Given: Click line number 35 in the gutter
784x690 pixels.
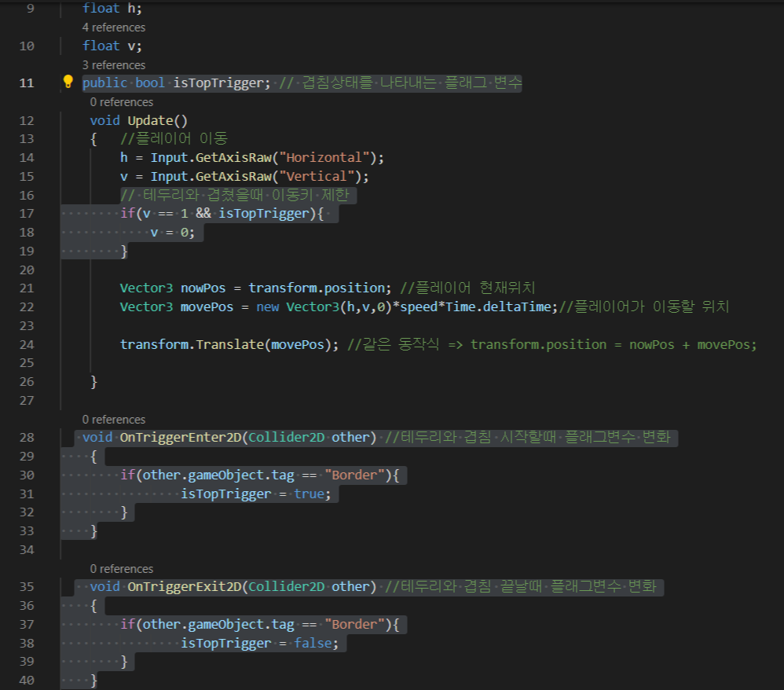Looking at the screenshot, I should coord(27,587).
